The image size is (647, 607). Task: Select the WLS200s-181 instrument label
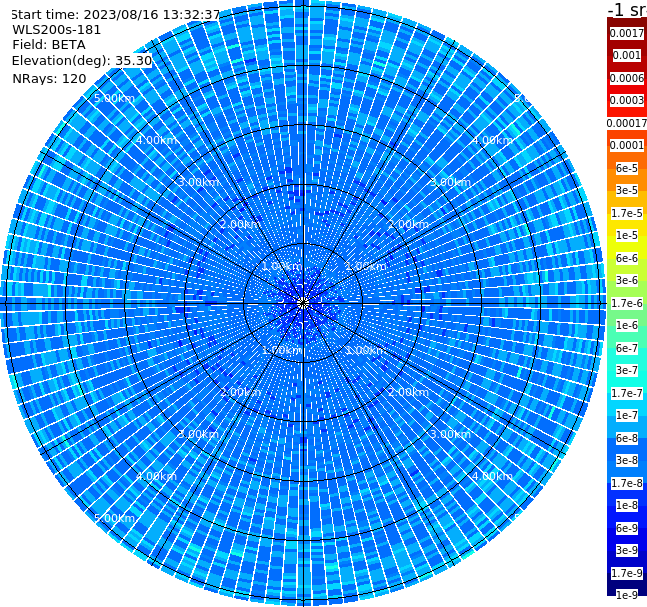(x=57, y=30)
